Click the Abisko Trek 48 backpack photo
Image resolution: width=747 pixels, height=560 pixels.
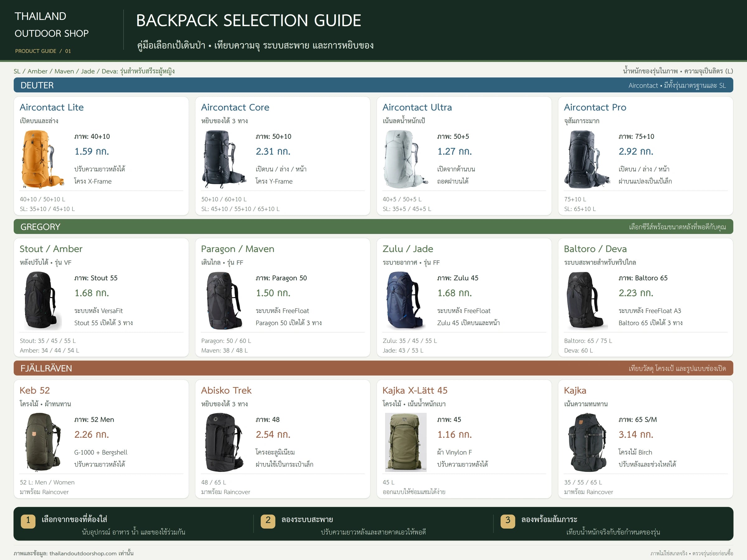pyautogui.click(x=223, y=442)
